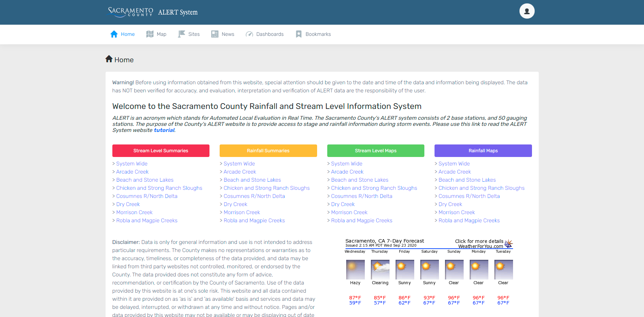Click the Map icon in navigation bar
The image size is (644, 317).
pos(150,34)
